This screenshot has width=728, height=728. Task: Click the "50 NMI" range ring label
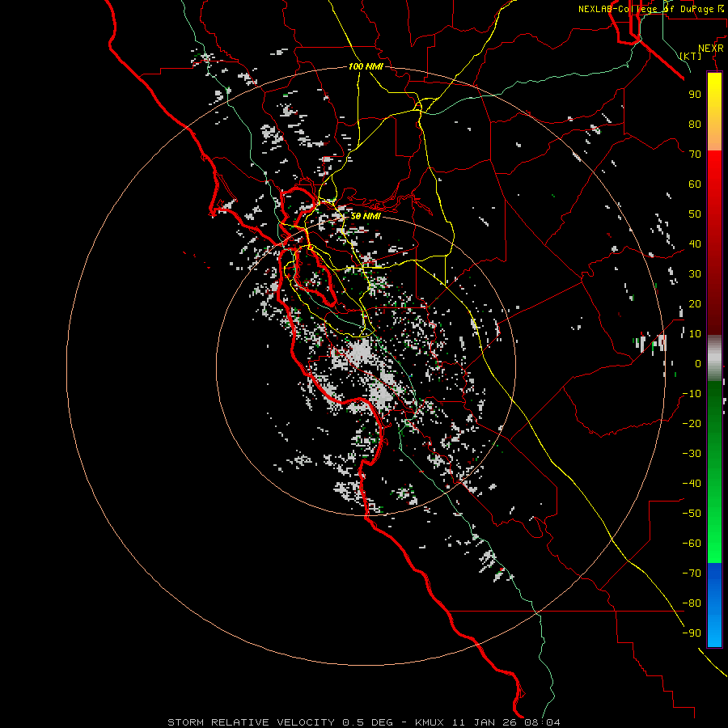click(366, 216)
